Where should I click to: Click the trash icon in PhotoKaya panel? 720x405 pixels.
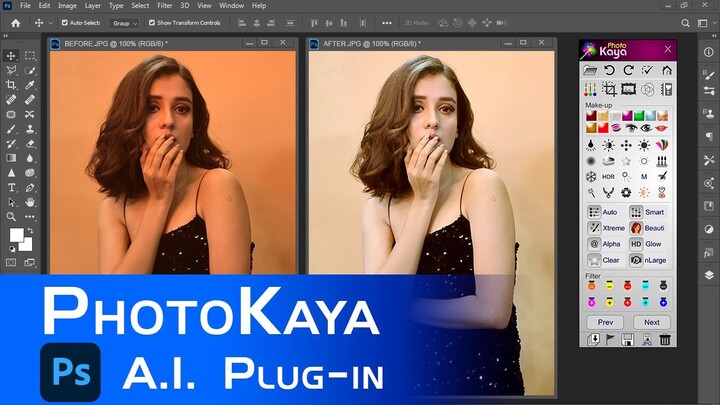pyautogui.click(x=665, y=339)
